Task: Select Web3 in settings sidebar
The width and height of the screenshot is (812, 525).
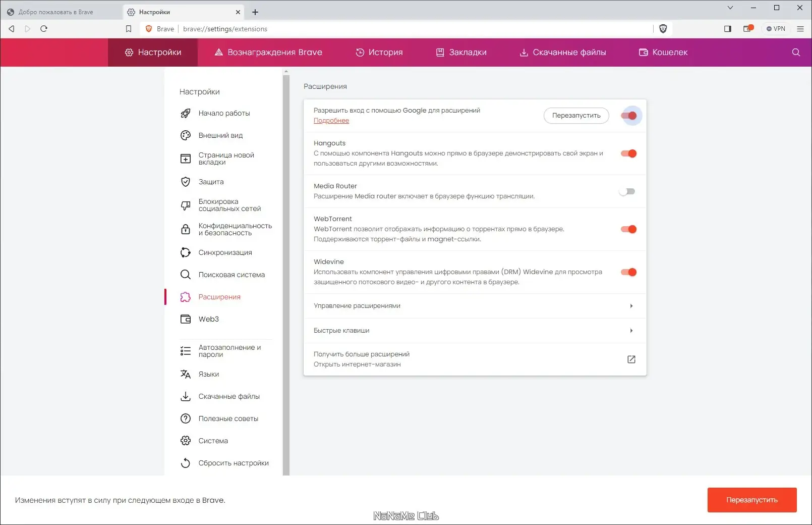Action: pyautogui.click(x=209, y=319)
